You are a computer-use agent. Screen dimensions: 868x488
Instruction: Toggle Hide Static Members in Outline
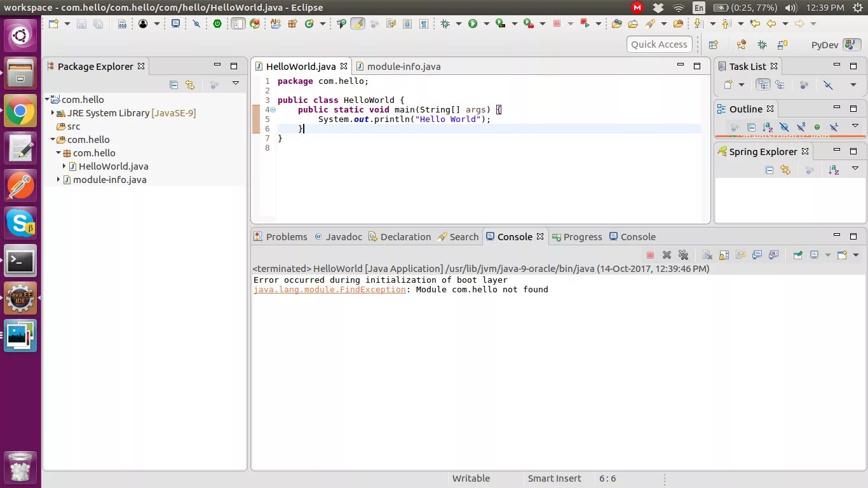click(801, 127)
